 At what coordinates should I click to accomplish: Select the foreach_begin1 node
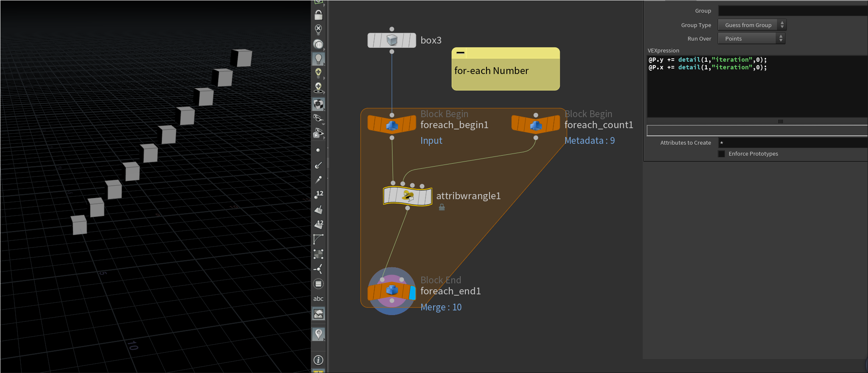click(x=392, y=125)
